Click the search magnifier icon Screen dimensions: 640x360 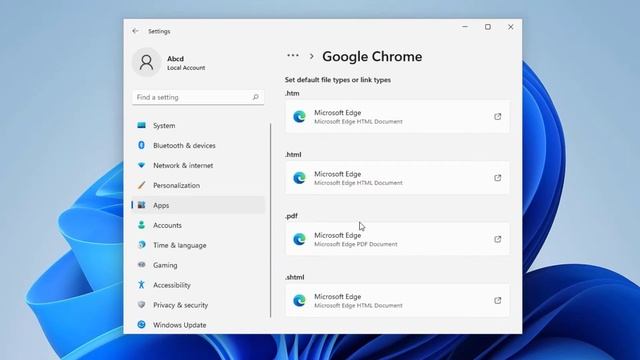point(256,97)
